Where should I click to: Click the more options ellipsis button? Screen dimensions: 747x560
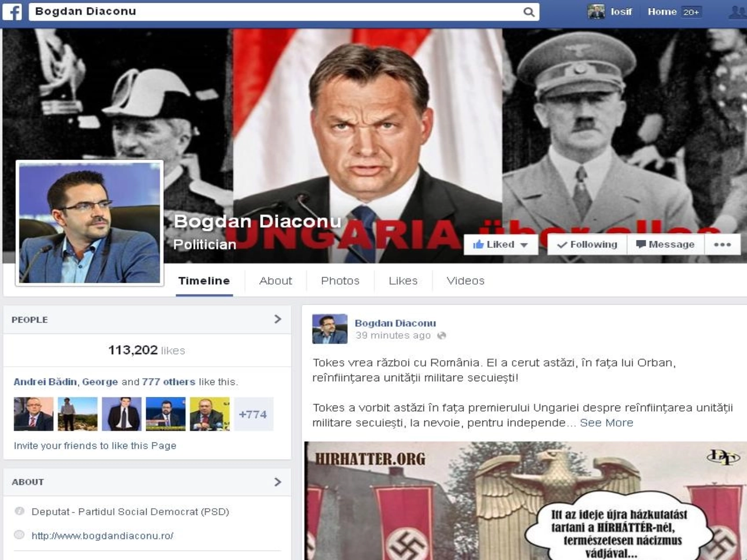coord(722,245)
